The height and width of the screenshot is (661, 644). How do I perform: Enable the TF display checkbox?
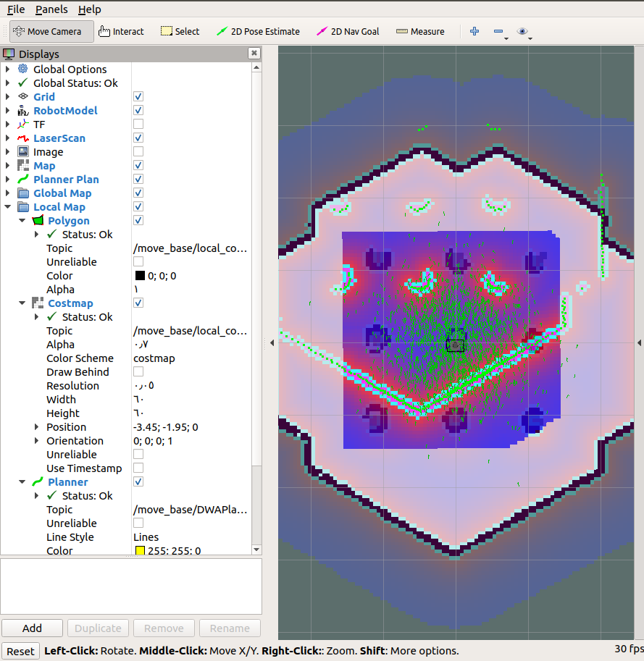pos(138,124)
